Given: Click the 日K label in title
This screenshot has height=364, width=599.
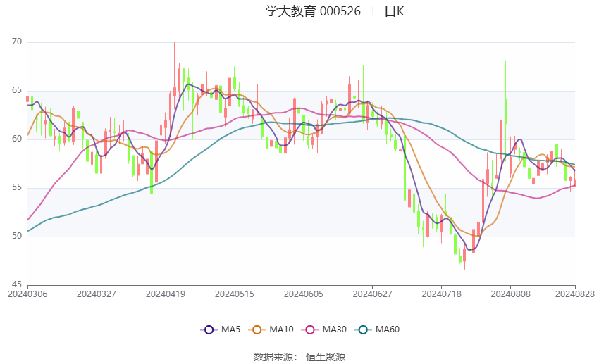Looking at the screenshot, I should click(394, 11).
